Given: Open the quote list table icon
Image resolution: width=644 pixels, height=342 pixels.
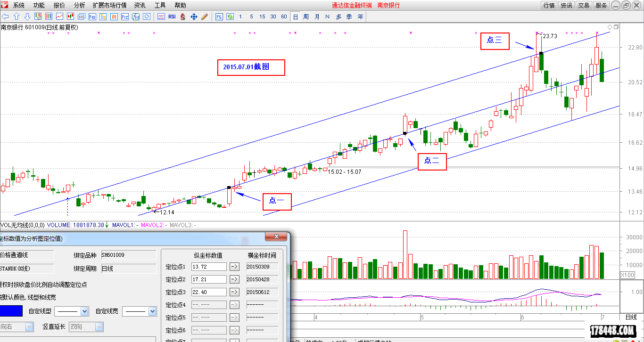Looking at the screenshot, I should [49, 16].
